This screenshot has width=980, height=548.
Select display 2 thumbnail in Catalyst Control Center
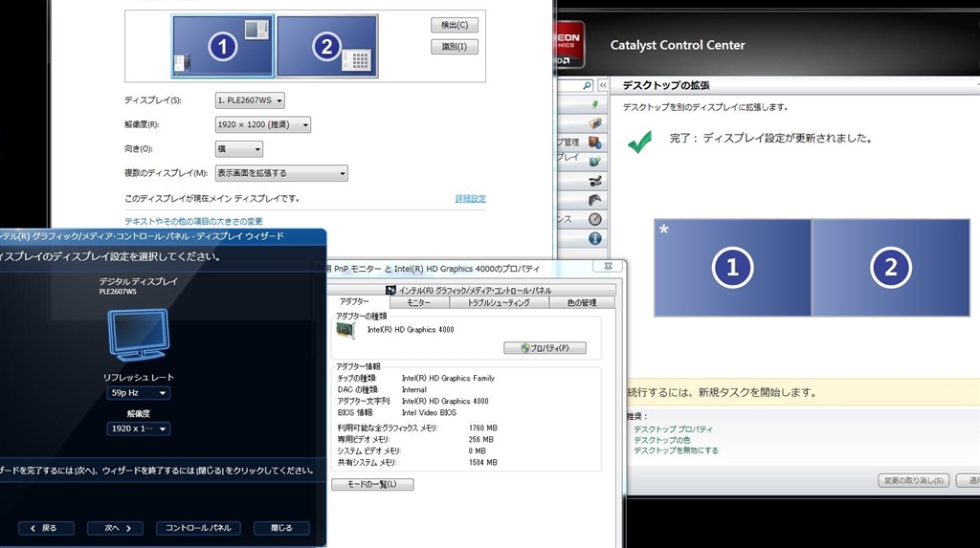890,269
